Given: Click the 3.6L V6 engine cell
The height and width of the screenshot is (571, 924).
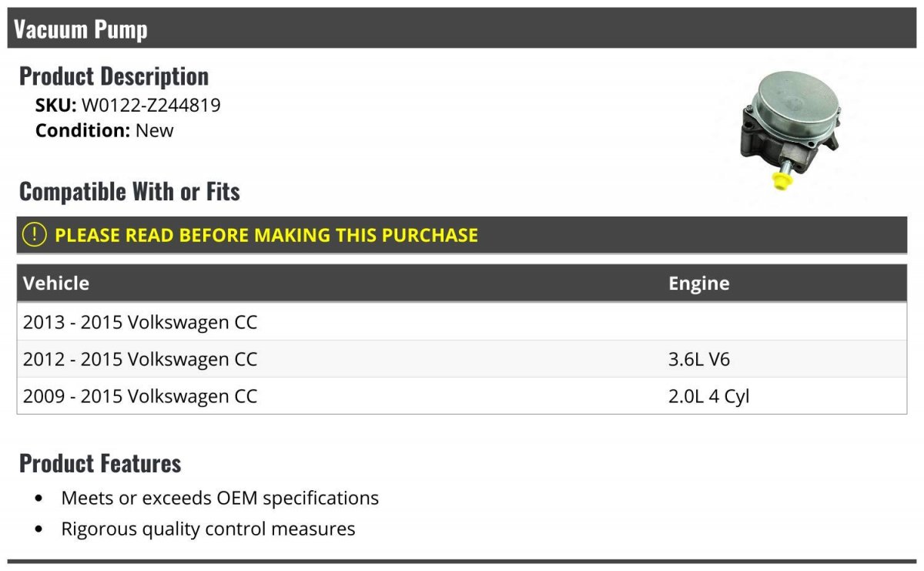Looking at the screenshot, I should (698, 359).
